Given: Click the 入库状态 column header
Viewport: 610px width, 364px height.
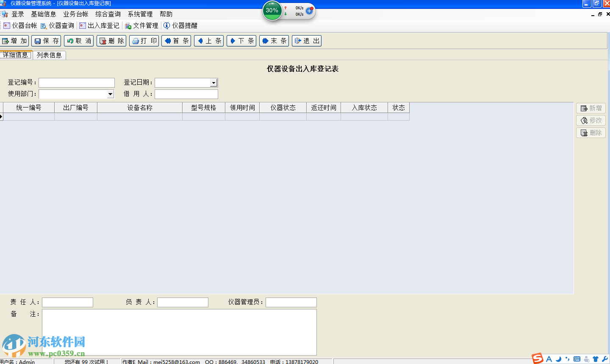Looking at the screenshot, I should (x=364, y=108).
